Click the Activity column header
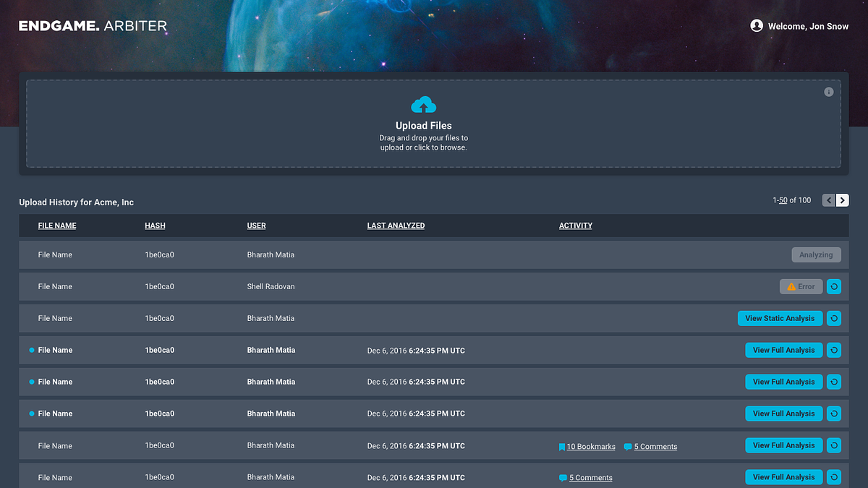This screenshot has height=488, width=868. (x=575, y=226)
